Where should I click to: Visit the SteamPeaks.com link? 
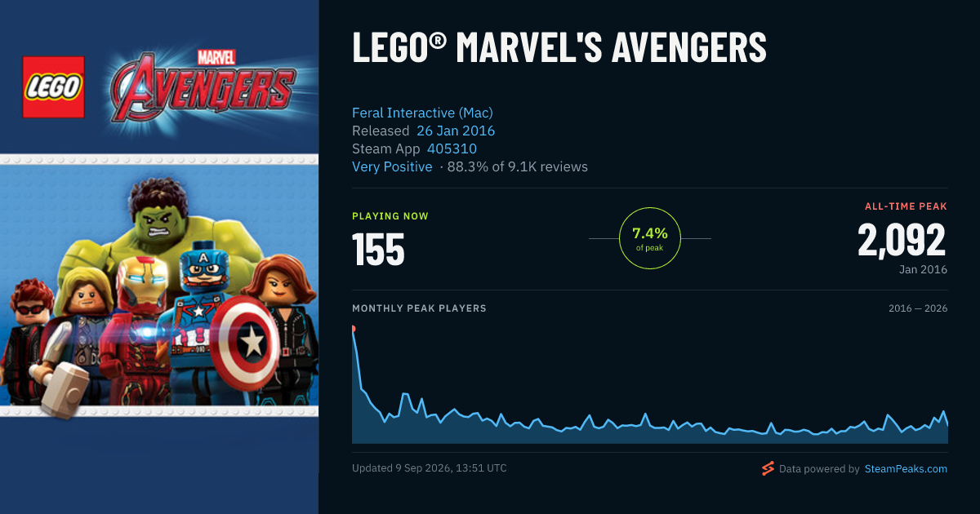(x=906, y=469)
